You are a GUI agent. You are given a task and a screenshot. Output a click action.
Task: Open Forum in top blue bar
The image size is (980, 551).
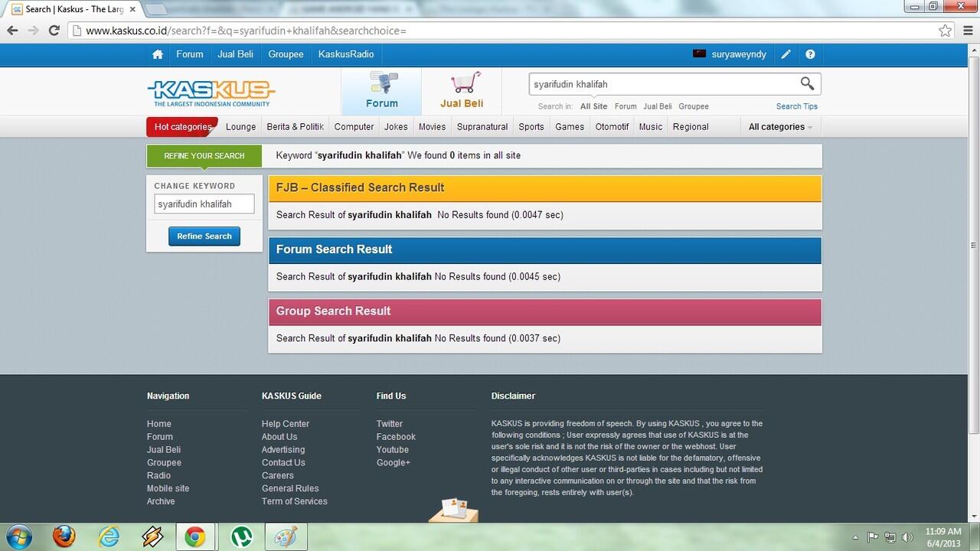[190, 54]
